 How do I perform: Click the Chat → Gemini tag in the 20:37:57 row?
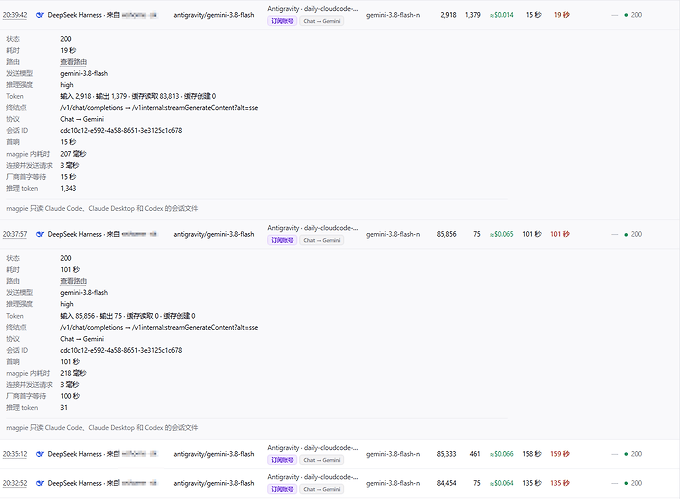(321, 241)
